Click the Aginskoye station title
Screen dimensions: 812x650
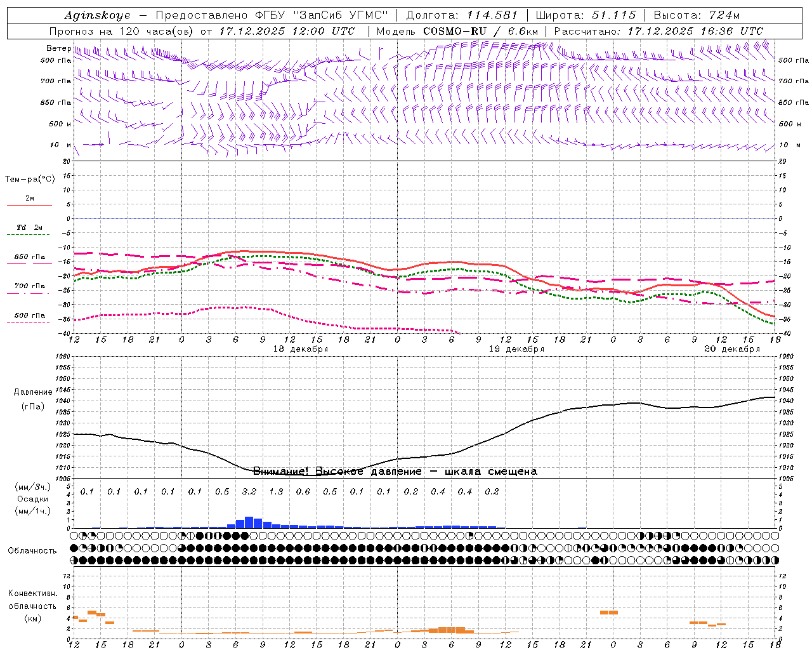click(x=97, y=15)
